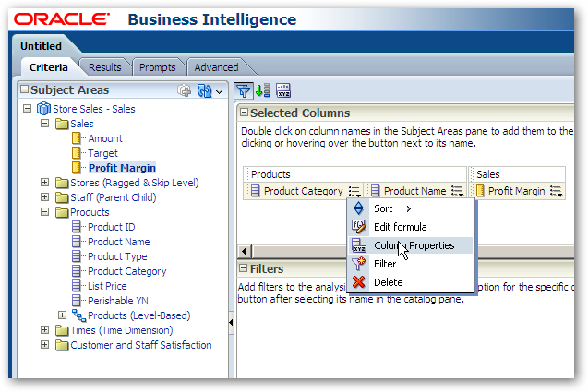Switch to the Prompts tab
588x392 pixels.
pyautogui.click(x=158, y=67)
